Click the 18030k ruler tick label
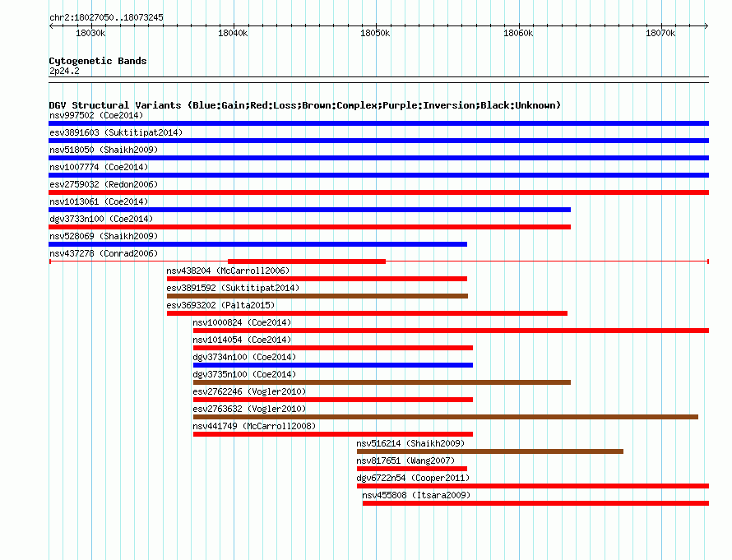This screenshot has height=560, width=732. [90, 33]
